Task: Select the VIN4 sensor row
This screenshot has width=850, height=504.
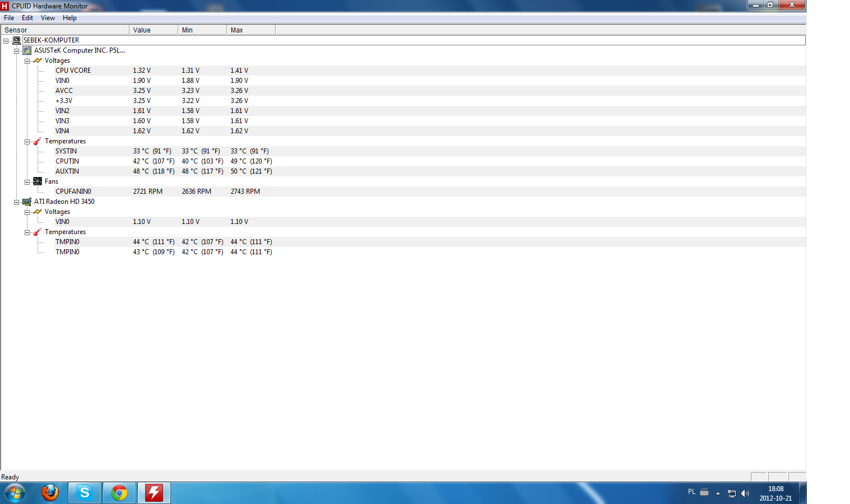Action: click(x=430, y=131)
